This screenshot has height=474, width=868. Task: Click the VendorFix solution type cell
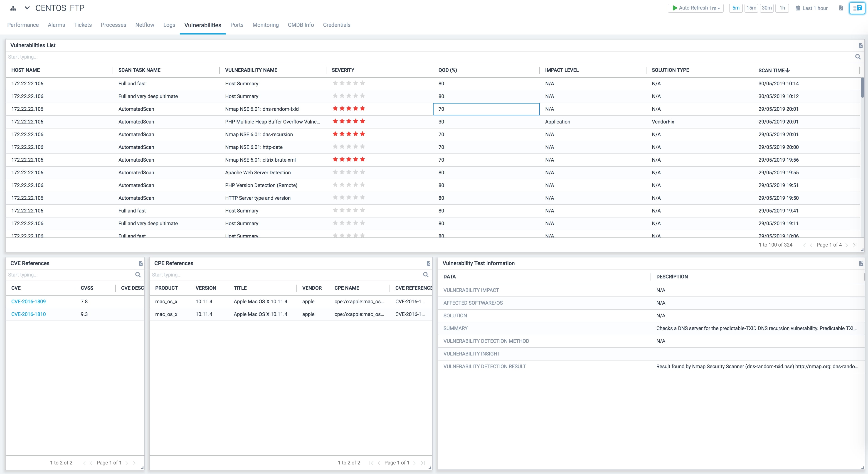pos(663,122)
